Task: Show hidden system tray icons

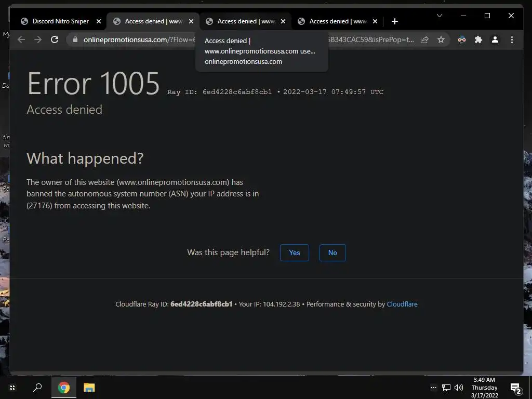Action: [x=434, y=388]
